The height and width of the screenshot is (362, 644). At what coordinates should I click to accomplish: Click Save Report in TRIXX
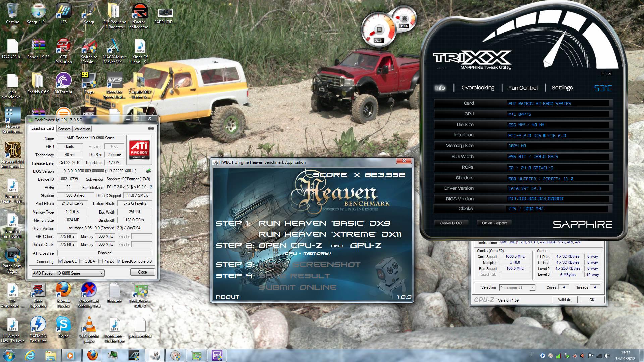click(494, 223)
